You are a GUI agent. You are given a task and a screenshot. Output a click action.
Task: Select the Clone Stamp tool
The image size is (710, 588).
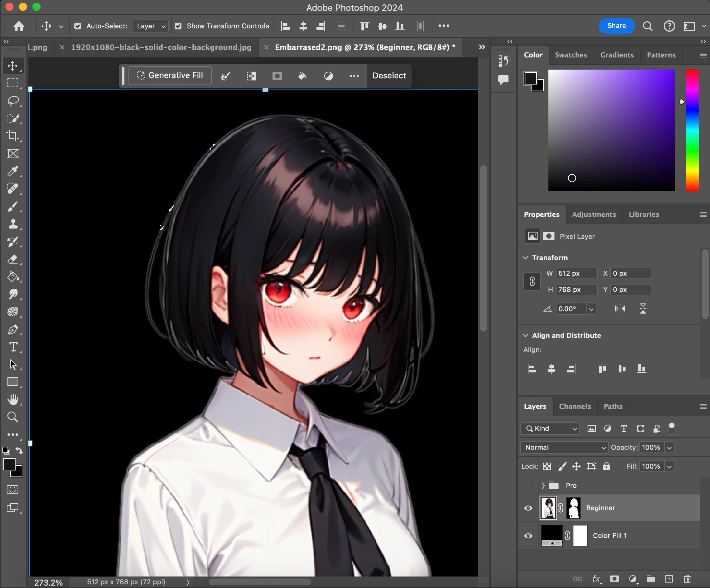pyautogui.click(x=13, y=224)
